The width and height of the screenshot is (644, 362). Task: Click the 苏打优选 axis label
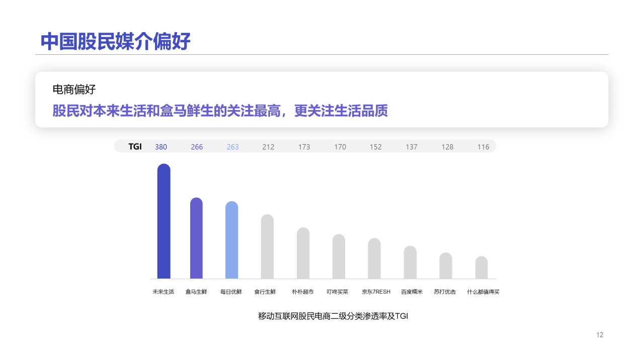click(445, 292)
